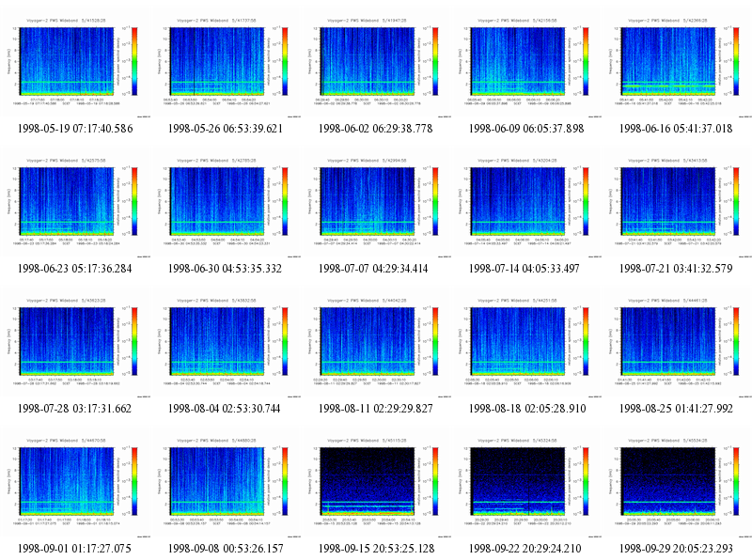Click the caption text "1998-08-11 02:29:29.827"
The height and width of the screenshot is (560, 752).
click(375, 409)
